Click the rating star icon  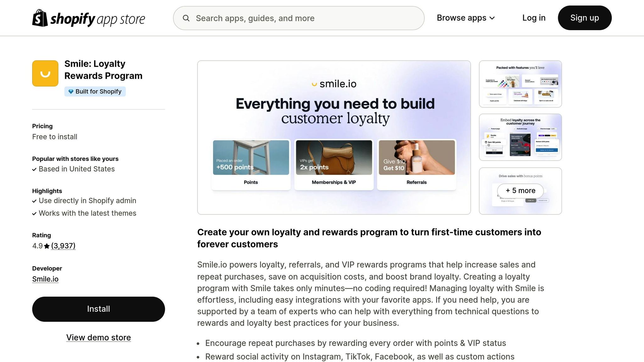[x=47, y=246]
